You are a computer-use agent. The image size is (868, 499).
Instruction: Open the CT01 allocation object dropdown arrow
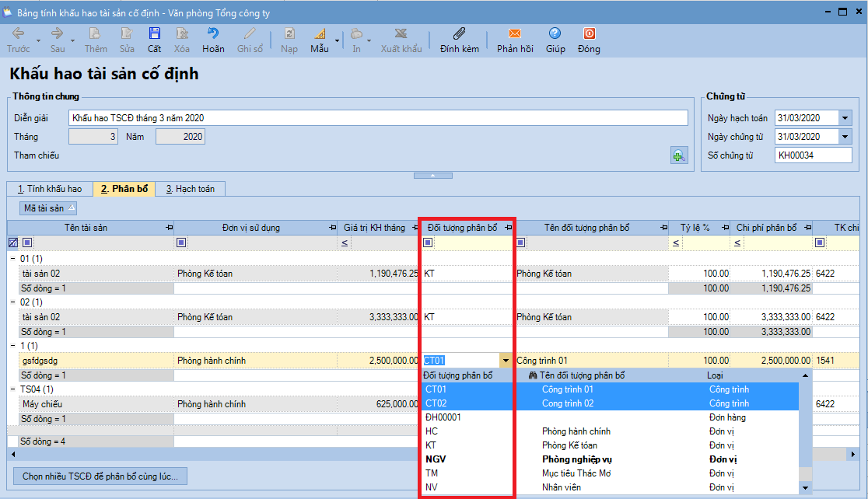coord(506,361)
